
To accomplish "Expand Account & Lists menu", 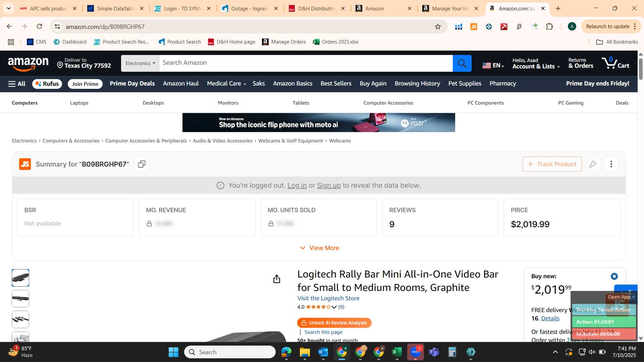I will 536,63.
